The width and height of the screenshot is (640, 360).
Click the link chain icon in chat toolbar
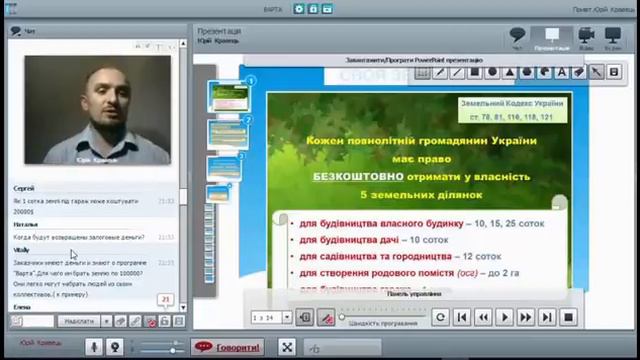135,321
